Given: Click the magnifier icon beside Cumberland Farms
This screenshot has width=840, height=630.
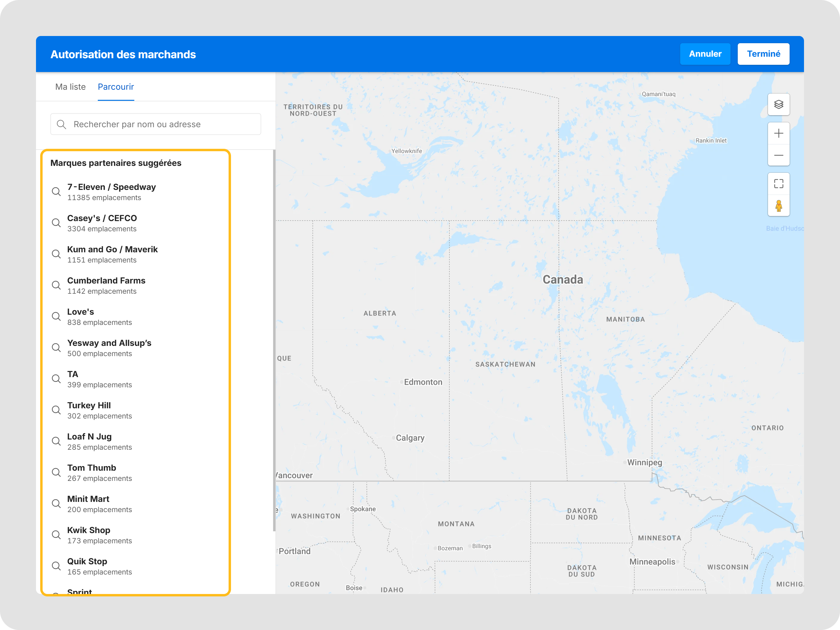Looking at the screenshot, I should point(56,285).
